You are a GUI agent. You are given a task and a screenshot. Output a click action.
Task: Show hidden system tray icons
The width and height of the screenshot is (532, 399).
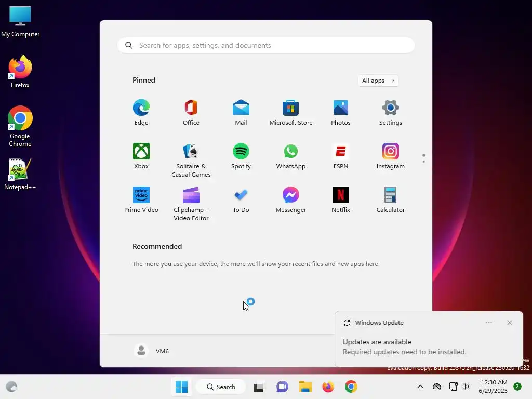pyautogui.click(x=420, y=387)
